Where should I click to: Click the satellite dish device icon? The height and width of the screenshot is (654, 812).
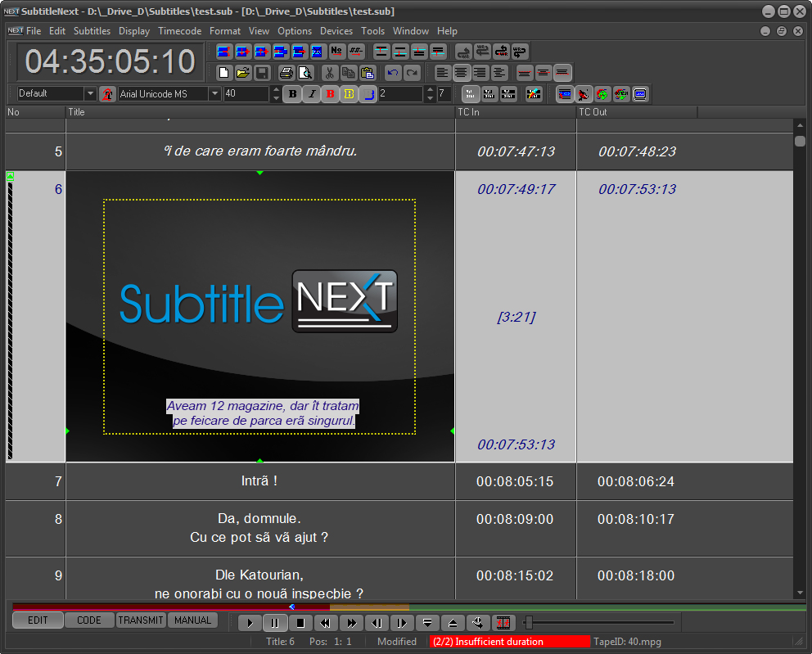(x=583, y=94)
